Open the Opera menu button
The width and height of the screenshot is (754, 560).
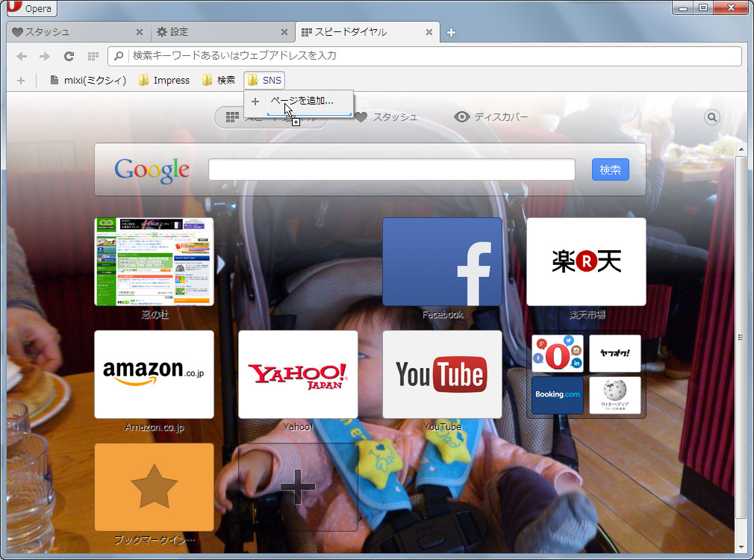[32, 7]
